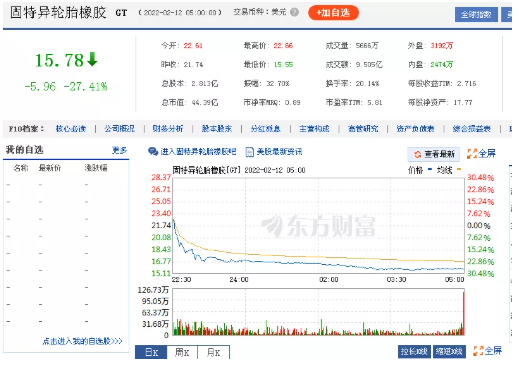Open 主营构成 F10 link
This screenshot has width=519, height=383.
coord(314,129)
